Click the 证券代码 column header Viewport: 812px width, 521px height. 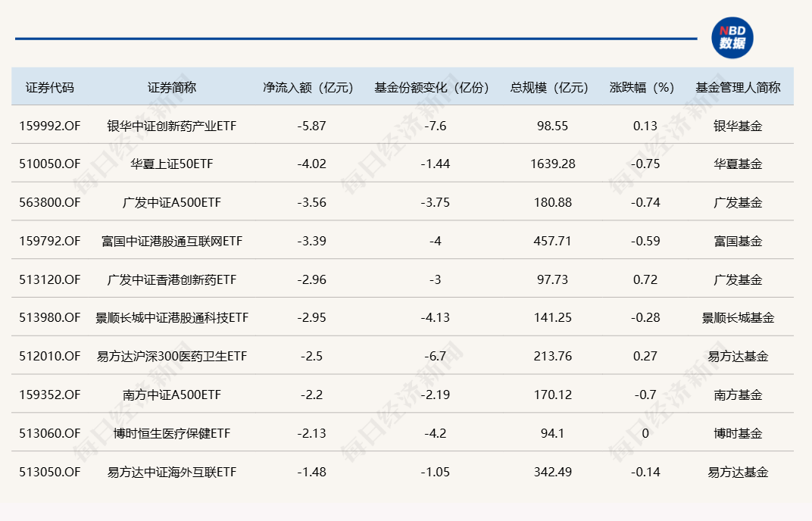pyautogui.click(x=50, y=87)
